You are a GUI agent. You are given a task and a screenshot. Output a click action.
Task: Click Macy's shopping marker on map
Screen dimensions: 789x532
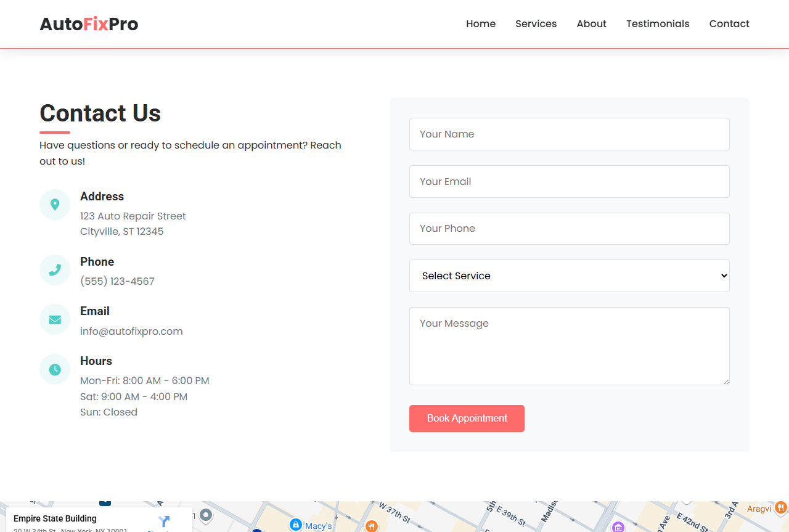(x=296, y=525)
